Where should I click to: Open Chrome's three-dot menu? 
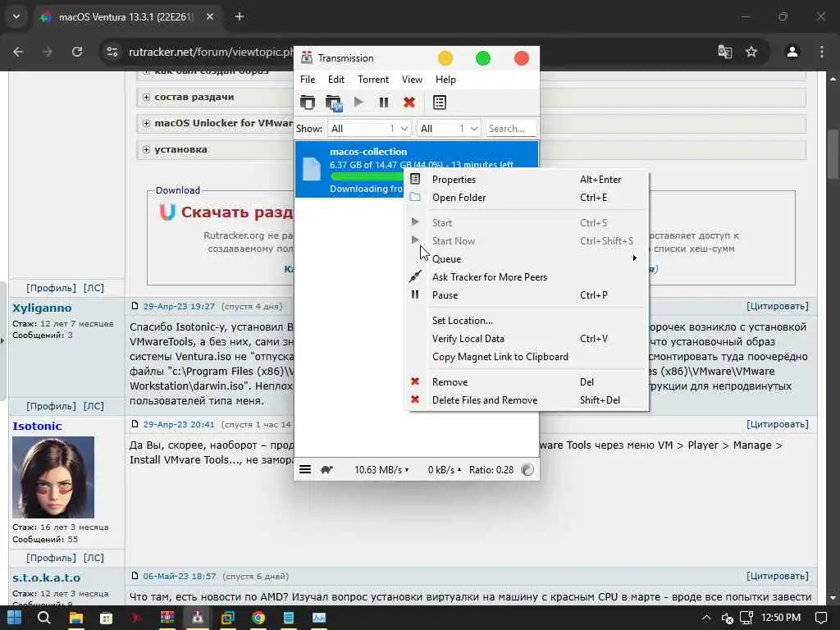[822, 52]
